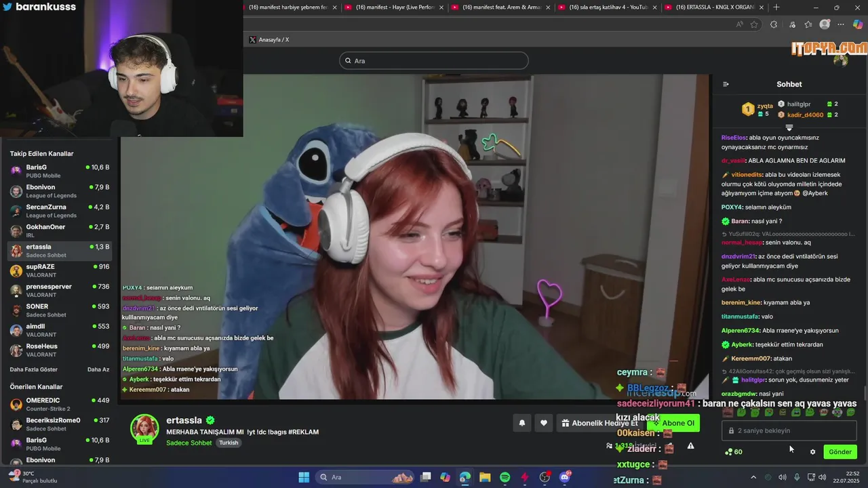This screenshot has width=868, height=488.
Task: Click username kadir_d4060 in leaderboard
Action: click(806, 115)
